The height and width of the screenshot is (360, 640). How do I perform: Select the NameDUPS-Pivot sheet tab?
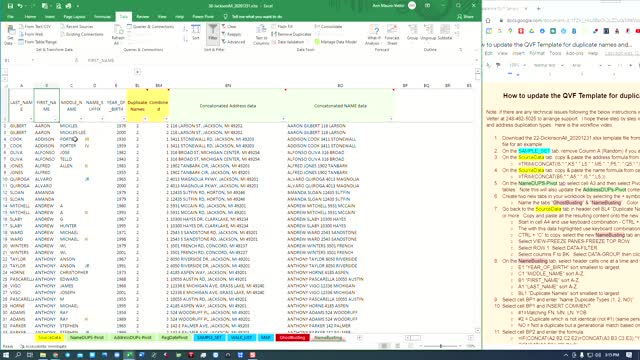tap(87, 338)
